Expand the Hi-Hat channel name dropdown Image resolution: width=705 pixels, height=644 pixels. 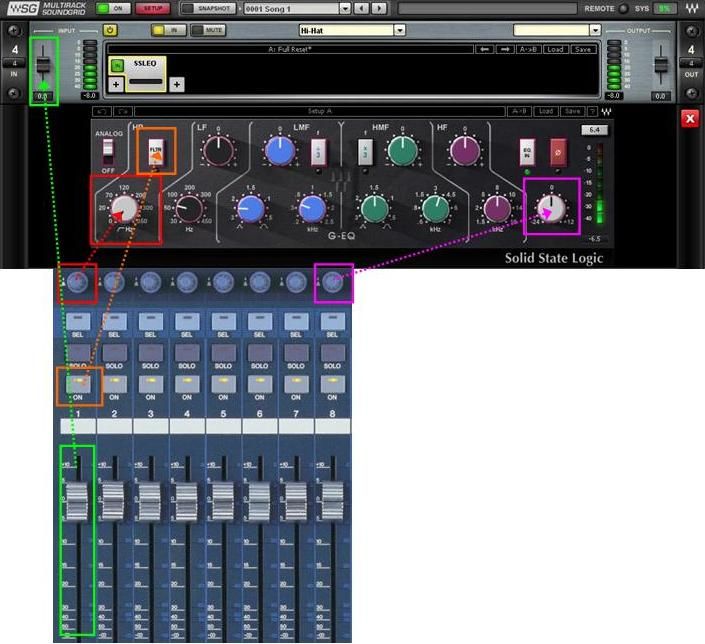(399, 30)
